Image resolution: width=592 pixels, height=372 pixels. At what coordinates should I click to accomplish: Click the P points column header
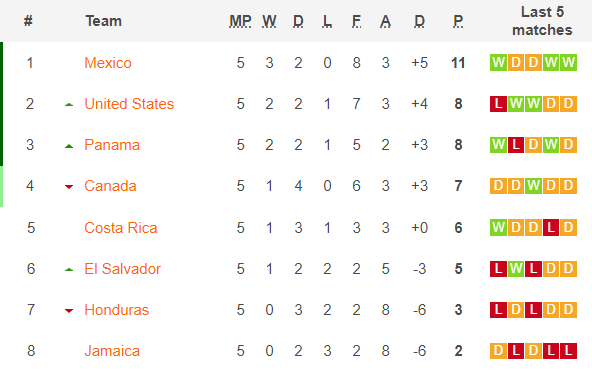(x=458, y=21)
